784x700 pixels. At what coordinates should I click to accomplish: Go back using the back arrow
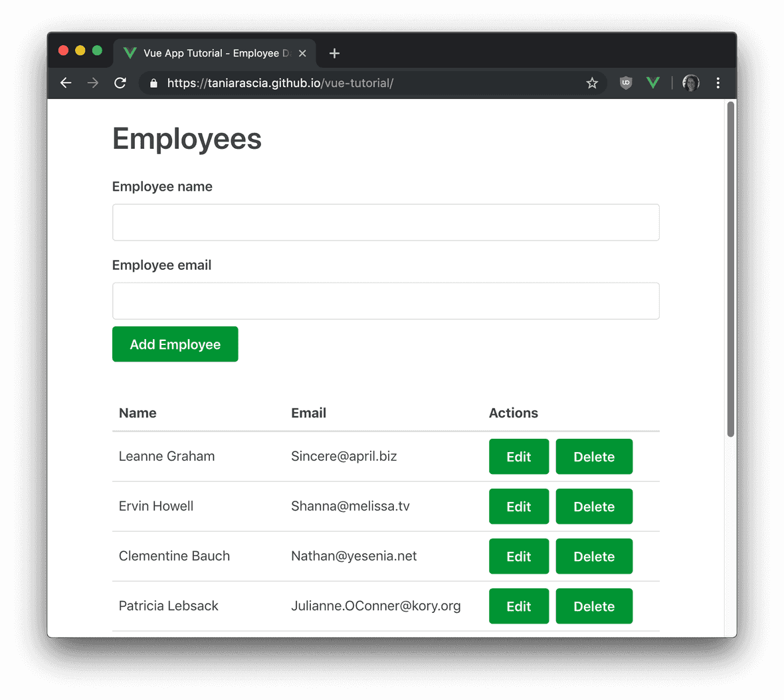[x=65, y=82]
